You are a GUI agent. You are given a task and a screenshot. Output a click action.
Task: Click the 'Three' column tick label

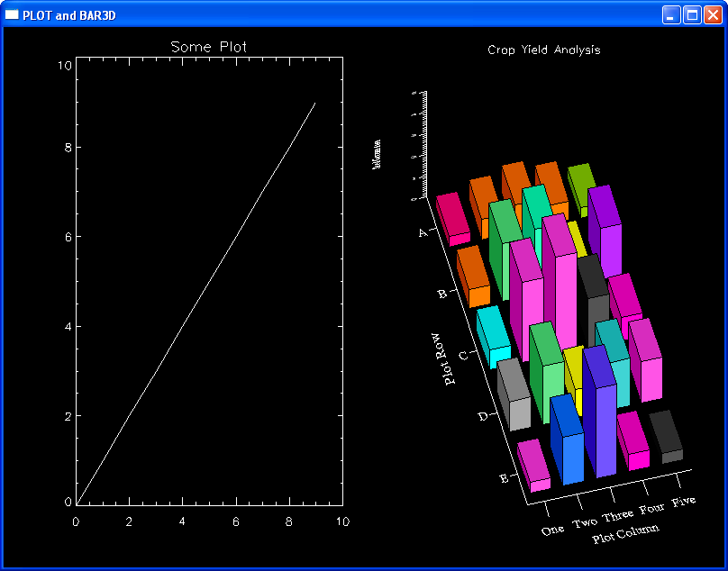[x=618, y=516]
